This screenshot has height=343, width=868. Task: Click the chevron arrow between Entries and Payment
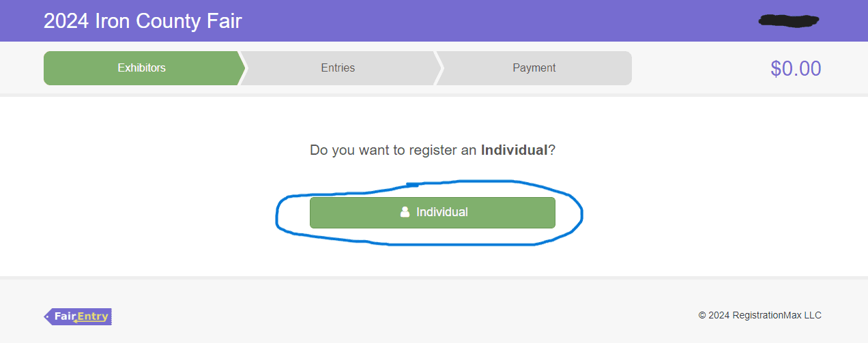(439, 68)
